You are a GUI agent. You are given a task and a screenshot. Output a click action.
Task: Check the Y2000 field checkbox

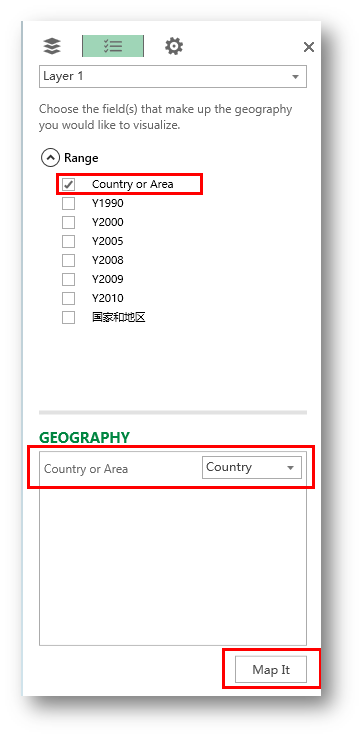69,222
